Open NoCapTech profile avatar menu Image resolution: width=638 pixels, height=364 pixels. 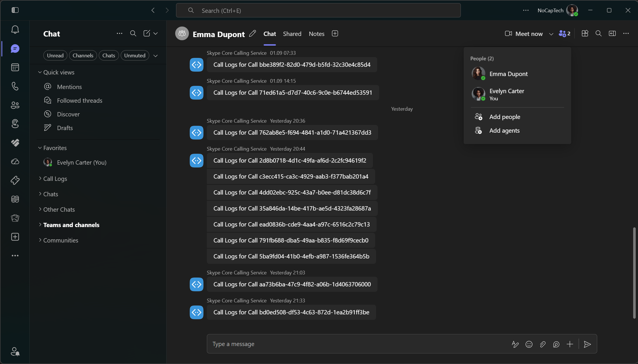(572, 10)
